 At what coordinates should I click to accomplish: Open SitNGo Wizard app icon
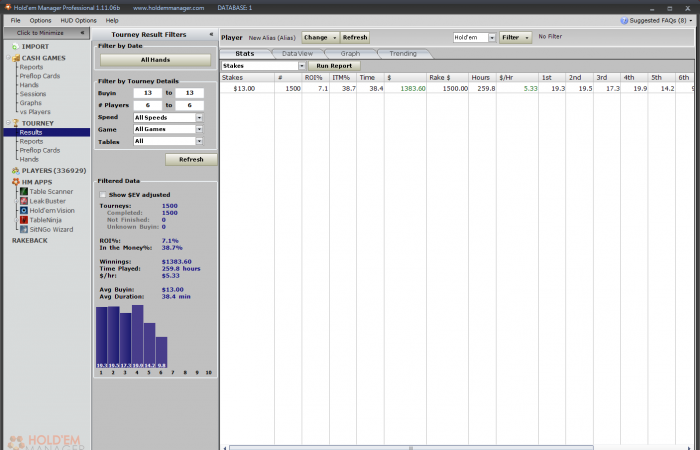tap(24, 229)
